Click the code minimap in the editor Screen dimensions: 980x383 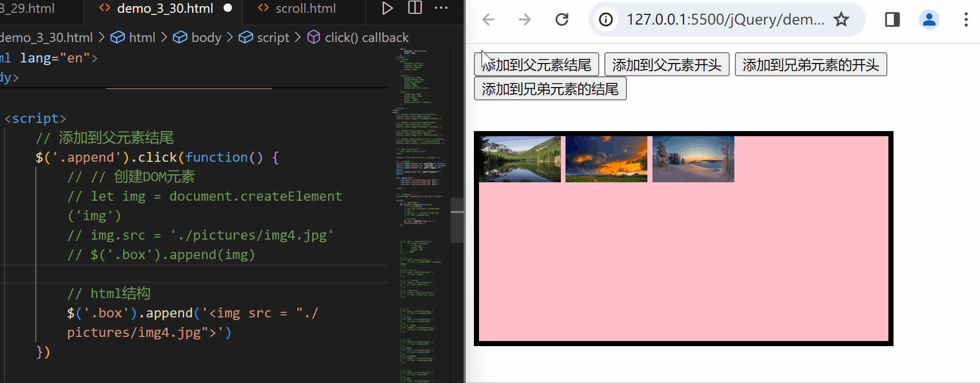pyautogui.click(x=420, y=215)
